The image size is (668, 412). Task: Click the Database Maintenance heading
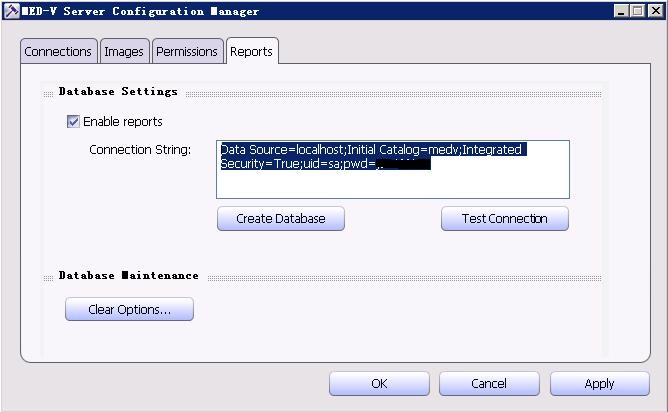[x=128, y=276]
